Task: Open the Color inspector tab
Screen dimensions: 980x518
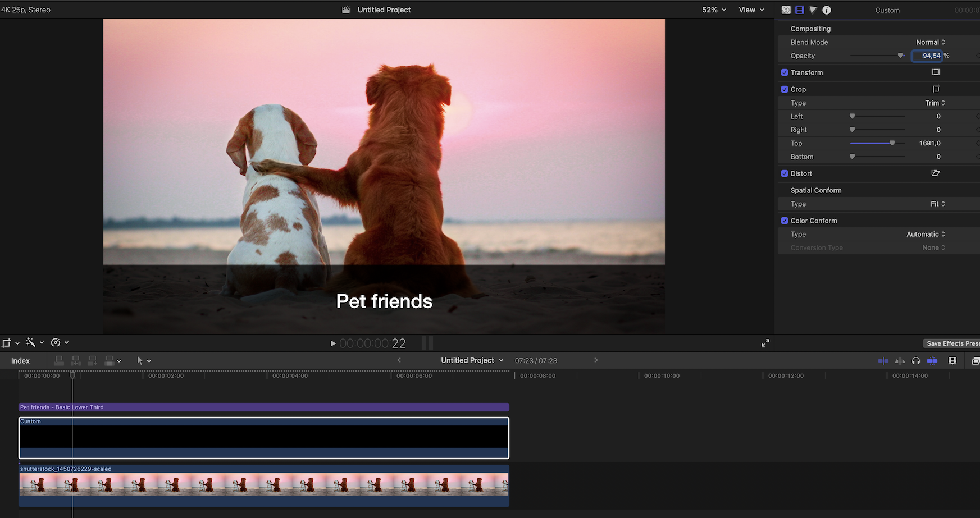Action: pos(813,10)
